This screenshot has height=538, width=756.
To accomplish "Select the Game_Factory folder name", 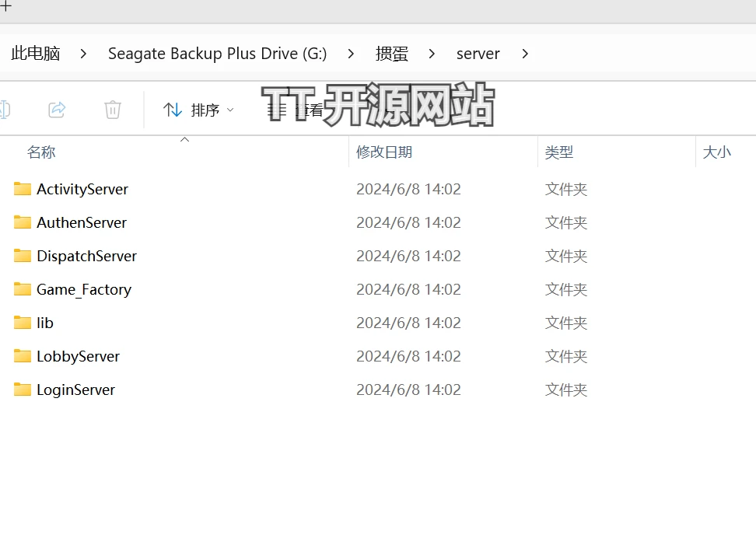I will pyautogui.click(x=84, y=289).
